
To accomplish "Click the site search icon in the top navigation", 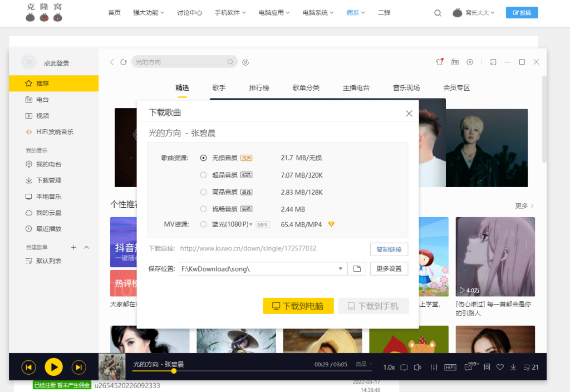I will point(438,13).
